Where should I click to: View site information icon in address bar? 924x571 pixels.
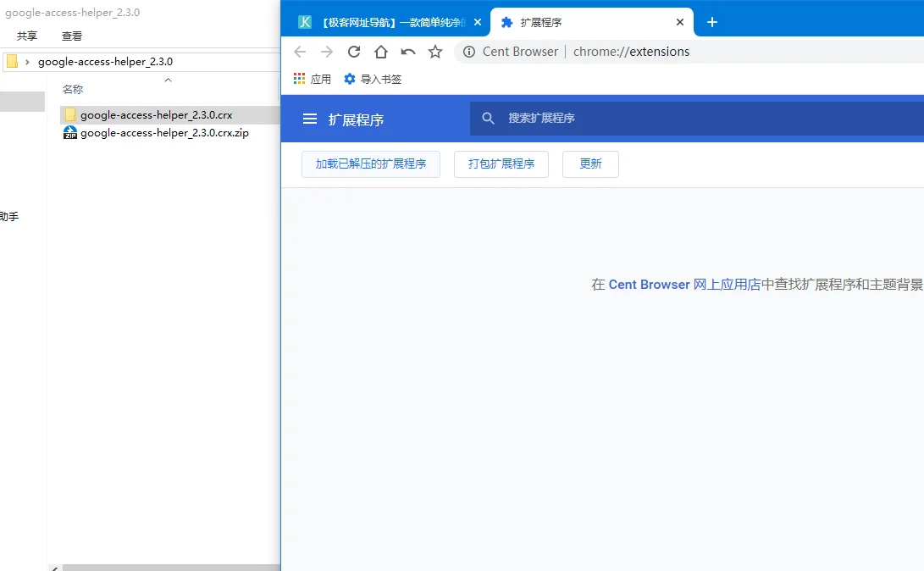[x=469, y=52]
